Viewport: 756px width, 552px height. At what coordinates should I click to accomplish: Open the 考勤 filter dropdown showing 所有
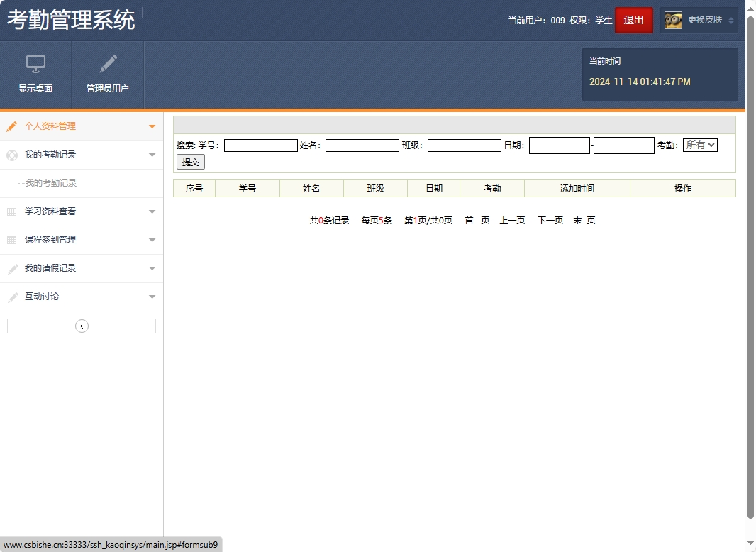click(x=700, y=145)
